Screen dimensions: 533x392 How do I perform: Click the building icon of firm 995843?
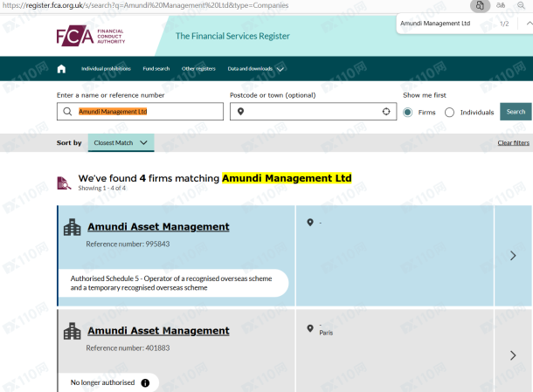tap(73, 228)
